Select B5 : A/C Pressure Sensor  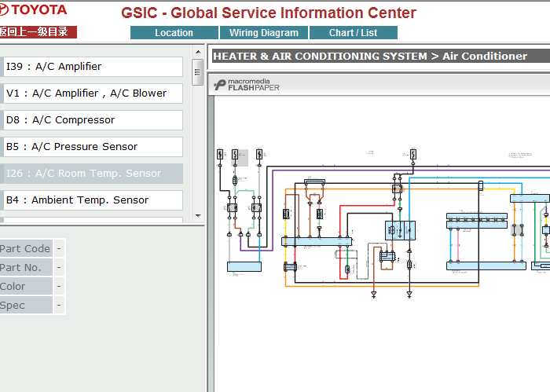pos(93,147)
